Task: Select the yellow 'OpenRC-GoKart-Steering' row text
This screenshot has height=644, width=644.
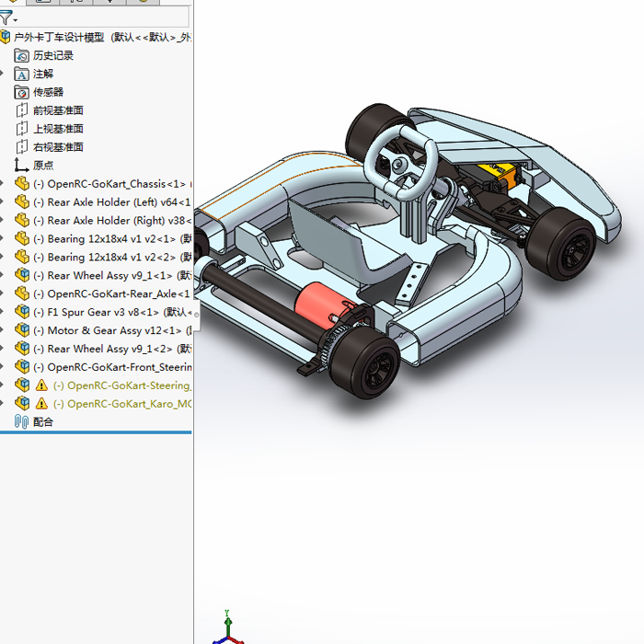Action: click(x=122, y=385)
